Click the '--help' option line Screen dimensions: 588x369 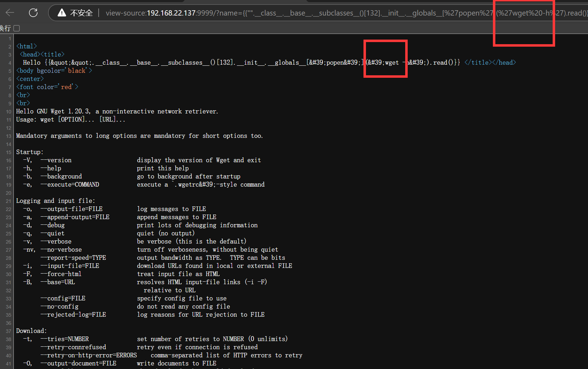106,168
